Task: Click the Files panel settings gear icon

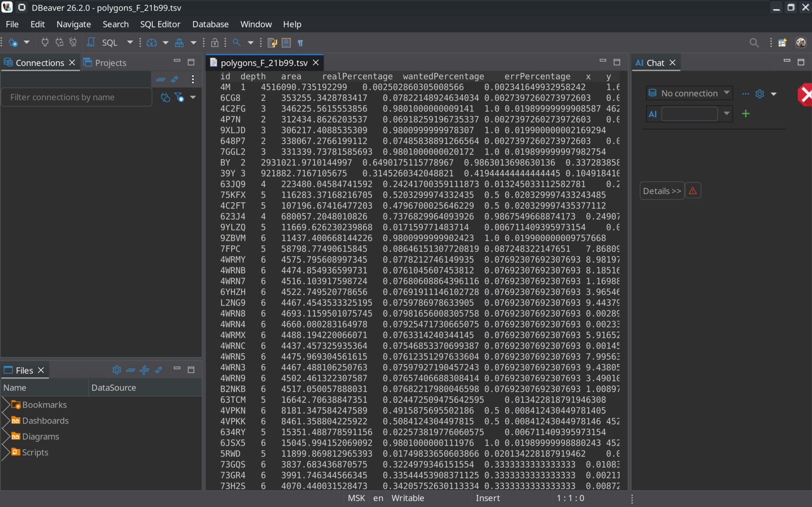Action: (x=116, y=370)
